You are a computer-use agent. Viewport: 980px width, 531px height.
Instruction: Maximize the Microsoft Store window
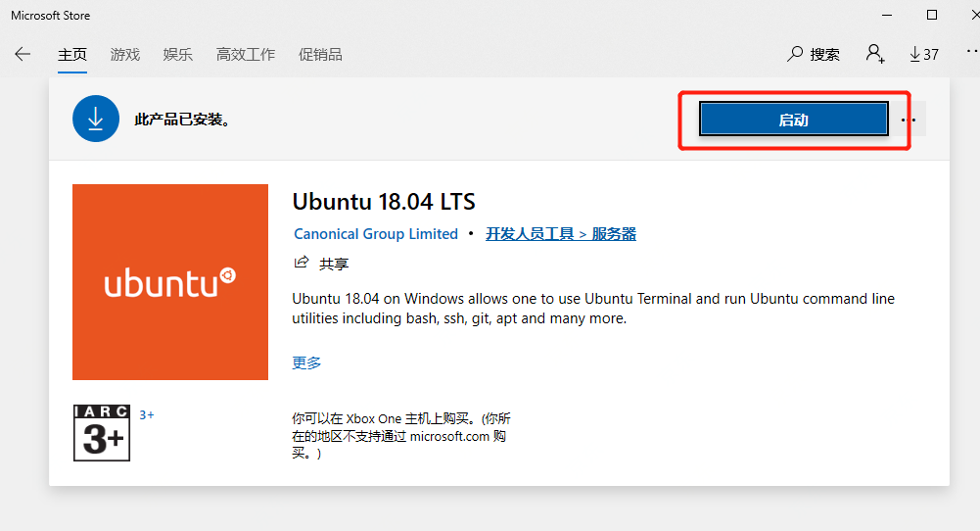932,15
